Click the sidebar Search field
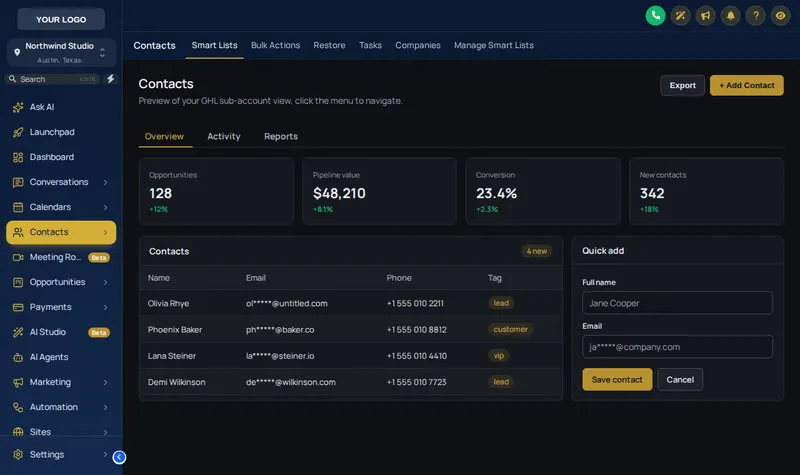 (x=53, y=79)
